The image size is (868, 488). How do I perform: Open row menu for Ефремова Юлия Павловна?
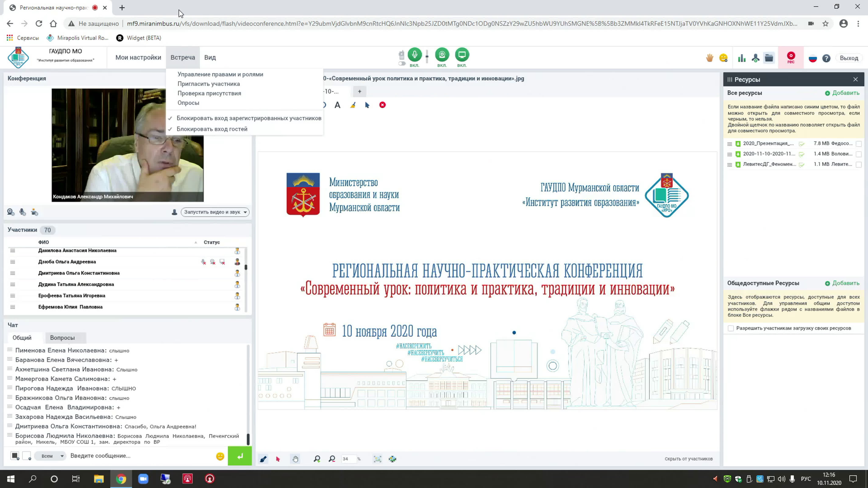pyautogui.click(x=13, y=307)
